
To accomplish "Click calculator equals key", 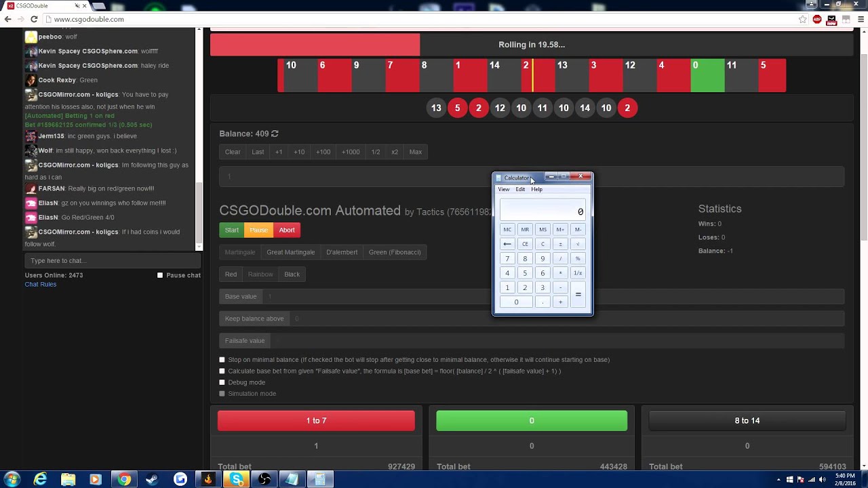I will coord(578,294).
